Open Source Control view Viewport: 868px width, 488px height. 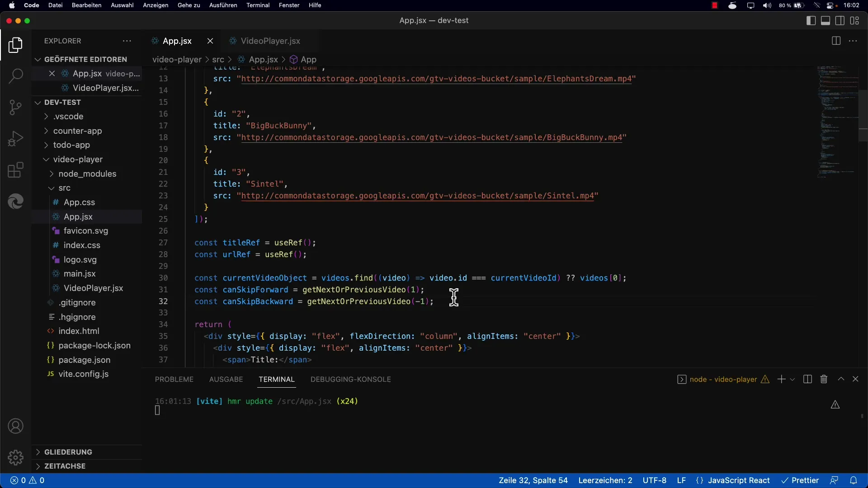coord(15,108)
